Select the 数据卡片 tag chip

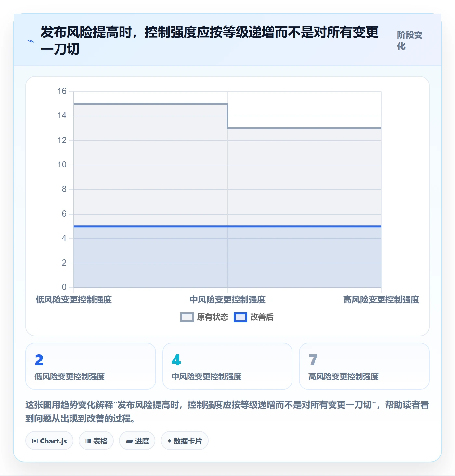(185, 441)
